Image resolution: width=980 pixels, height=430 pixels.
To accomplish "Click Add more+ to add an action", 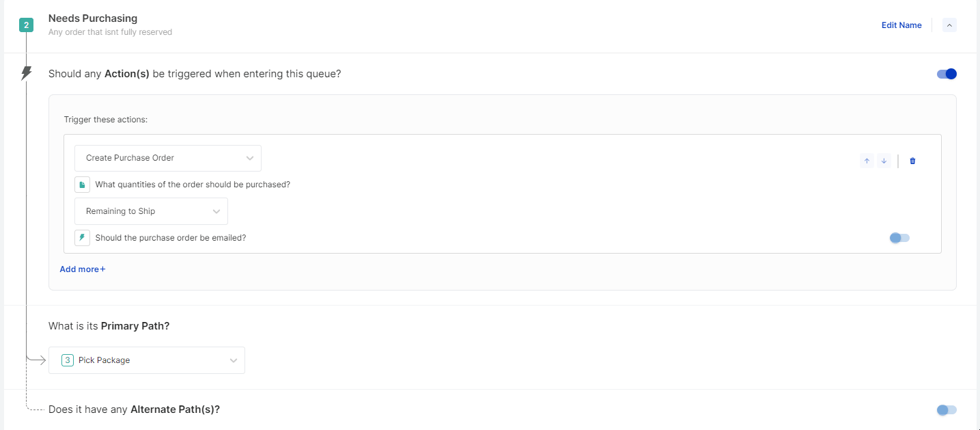I will pos(83,269).
